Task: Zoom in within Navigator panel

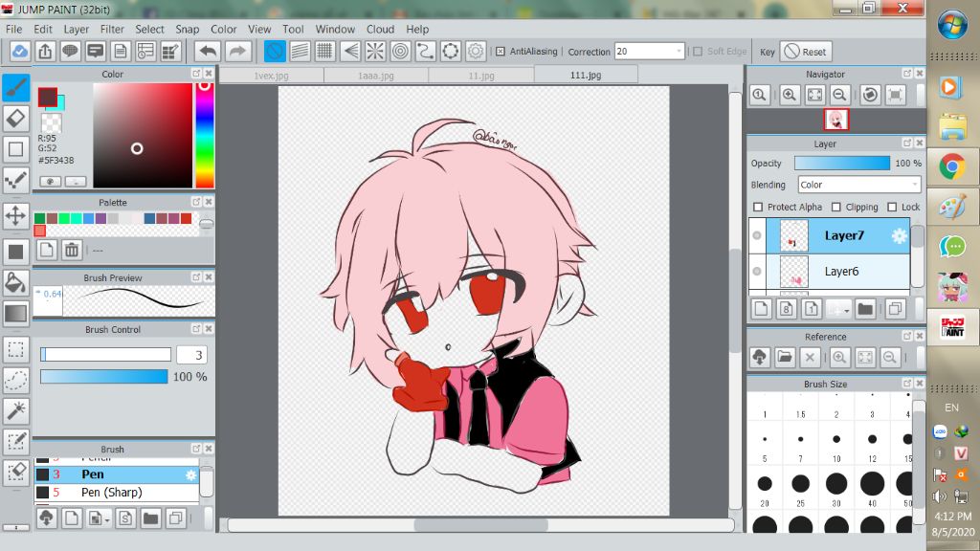Action: coord(790,95)
